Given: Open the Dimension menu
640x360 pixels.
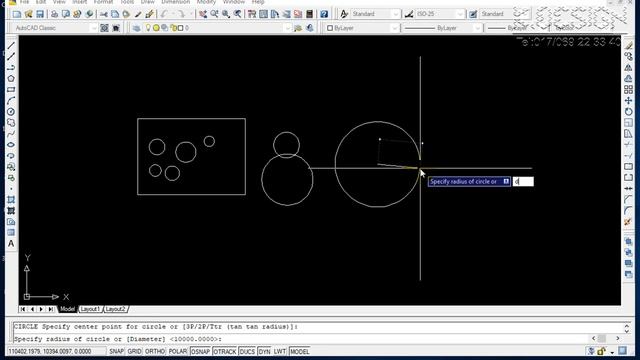Looking at the screenshot, I should (176, 2).
